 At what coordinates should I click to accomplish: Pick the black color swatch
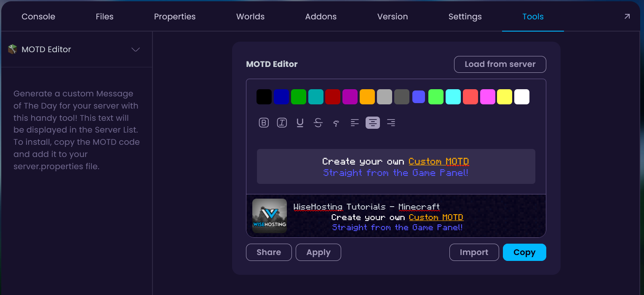point(264,97)
